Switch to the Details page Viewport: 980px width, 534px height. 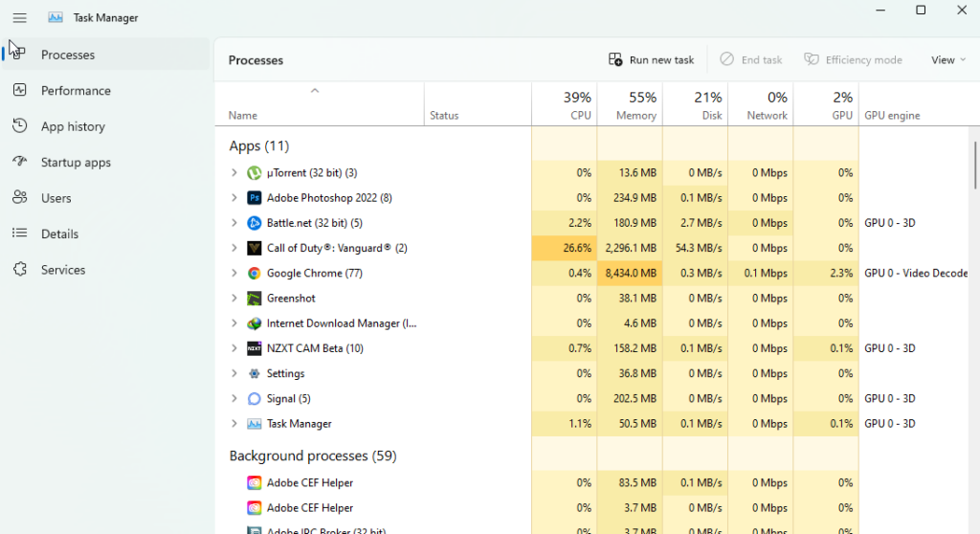point(59,234)
